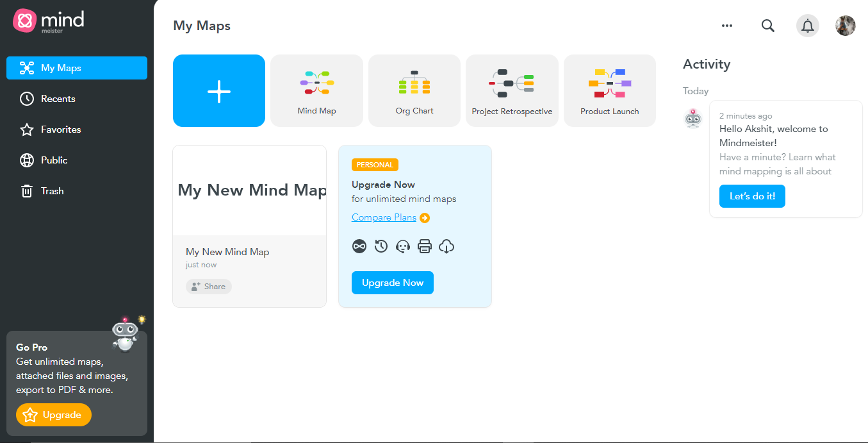Click the cloud download export icon
Image resolution: width=868 pixels, height=443 pixels.
(446, 246)
